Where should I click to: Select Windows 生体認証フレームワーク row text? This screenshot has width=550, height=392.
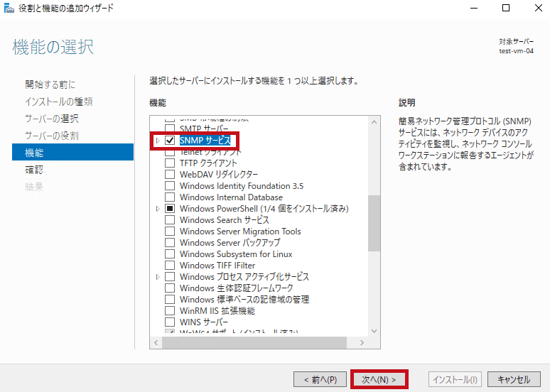(x=237, y=288)
